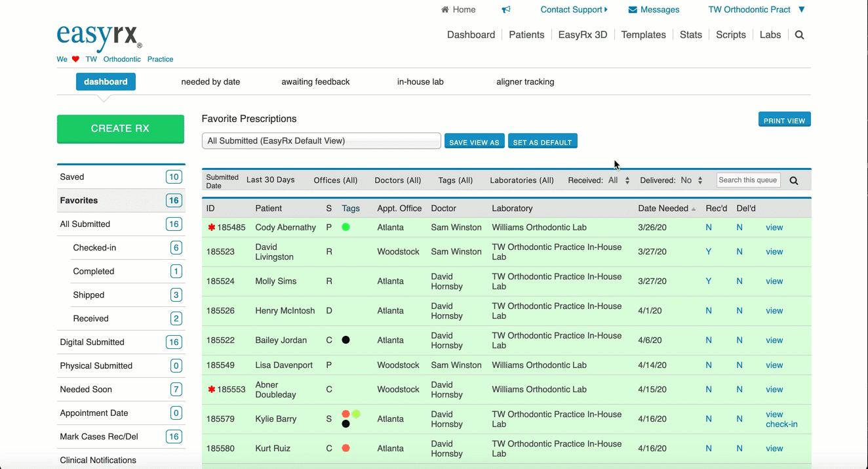Open the Delivered No filter dropdown
The height and width of the screenshot is (469, 868).
pyautogui.click(x=692, y=180)
